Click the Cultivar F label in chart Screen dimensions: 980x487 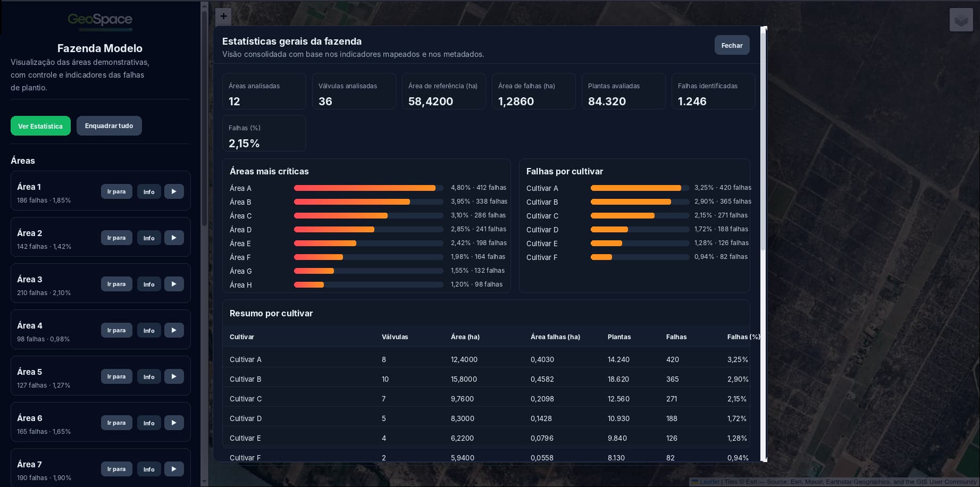542,257
